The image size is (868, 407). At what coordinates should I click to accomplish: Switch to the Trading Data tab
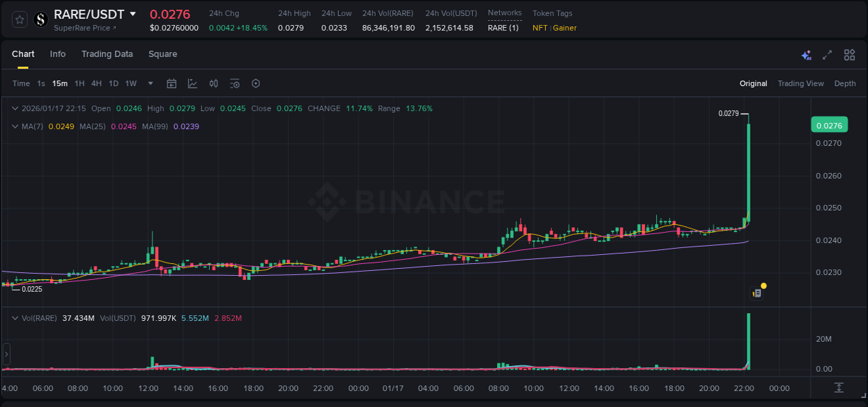tap(107, 53)
